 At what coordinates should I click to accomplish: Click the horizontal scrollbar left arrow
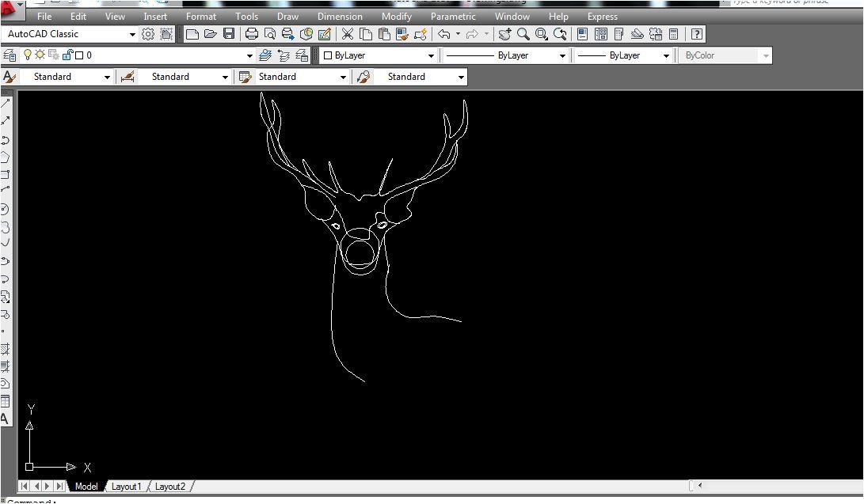700,485
